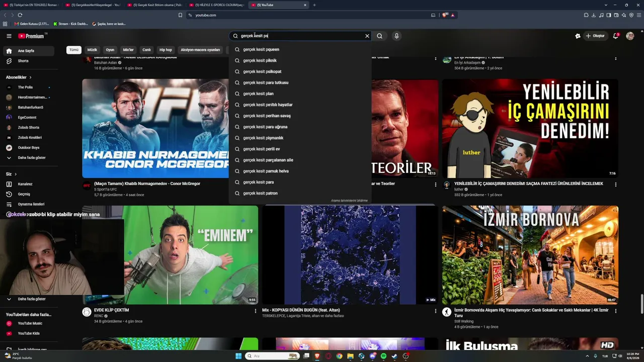Open options for the Mix KOPYASI DÜNÜN BUGÜN
Viewport: 644px width, 362px height.
pos(435,311)
